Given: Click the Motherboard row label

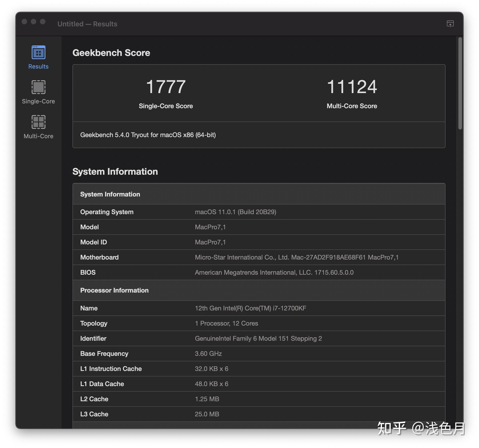Looking at the screenshot, I should click(99, 257).
